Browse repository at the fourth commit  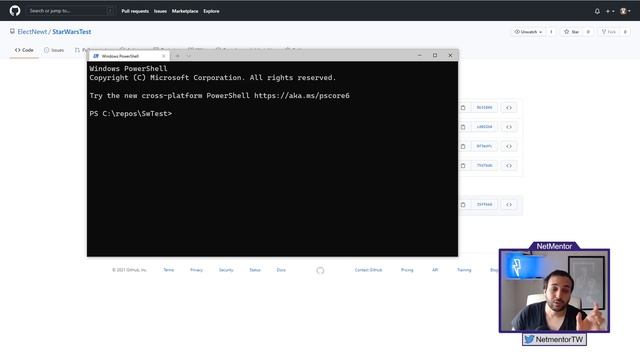point(509,166)
